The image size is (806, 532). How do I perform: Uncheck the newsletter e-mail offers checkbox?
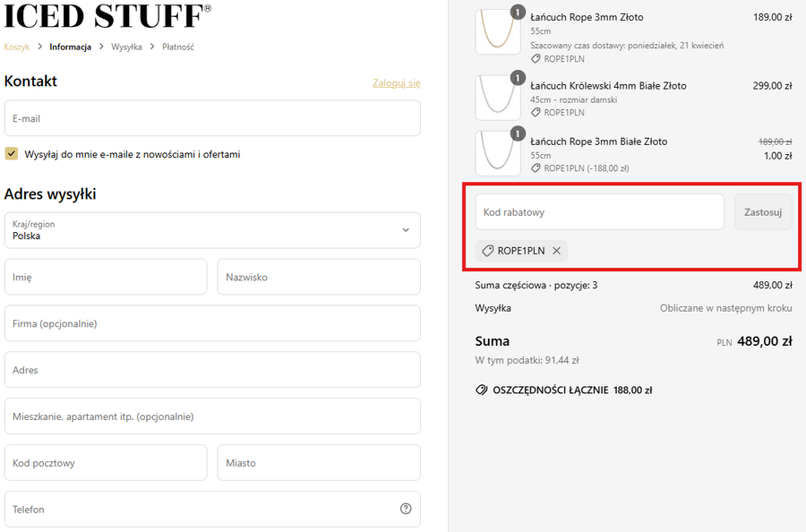(12, 154)
